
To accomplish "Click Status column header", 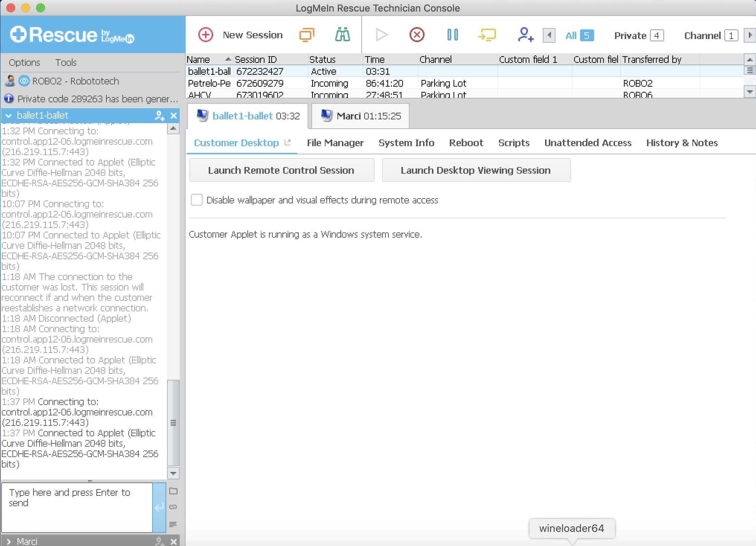I will [335, 60].
